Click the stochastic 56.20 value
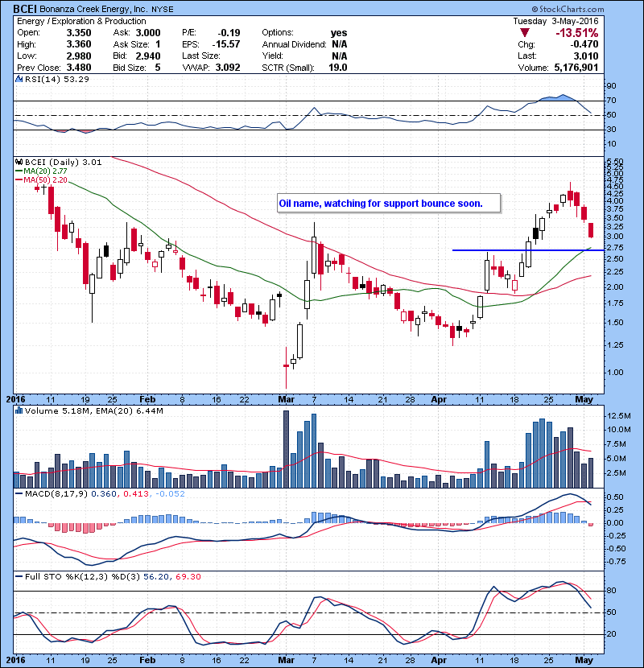The height and width of the screenshot is (668, 644). click(x=156, y=577)
